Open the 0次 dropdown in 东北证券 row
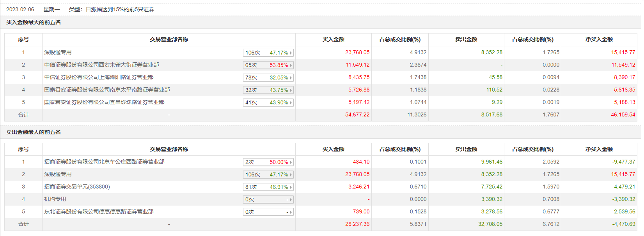 291,212
